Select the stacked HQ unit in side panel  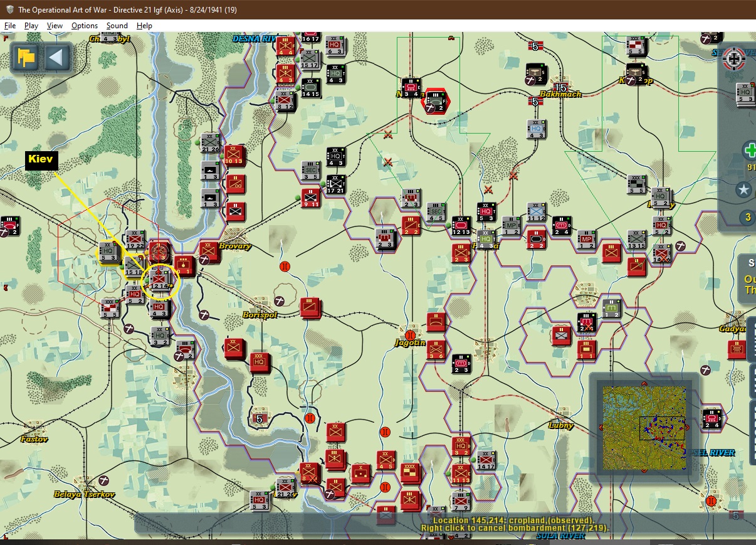point(746,93)
